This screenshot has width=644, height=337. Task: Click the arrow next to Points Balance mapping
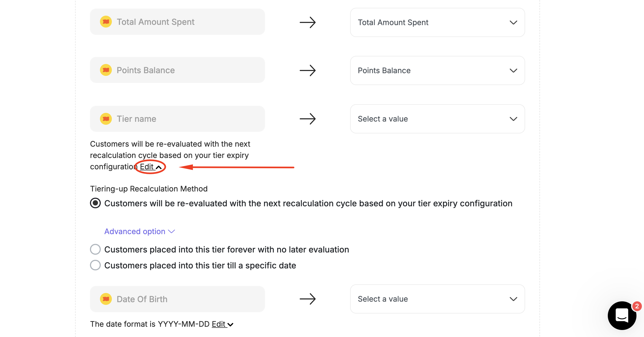(308, 70)
